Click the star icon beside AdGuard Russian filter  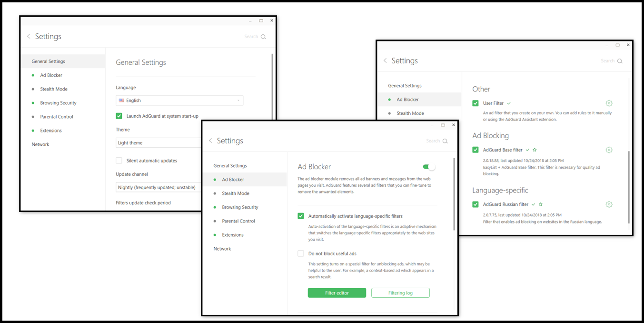pyautogui.click(x=541, y=204)
